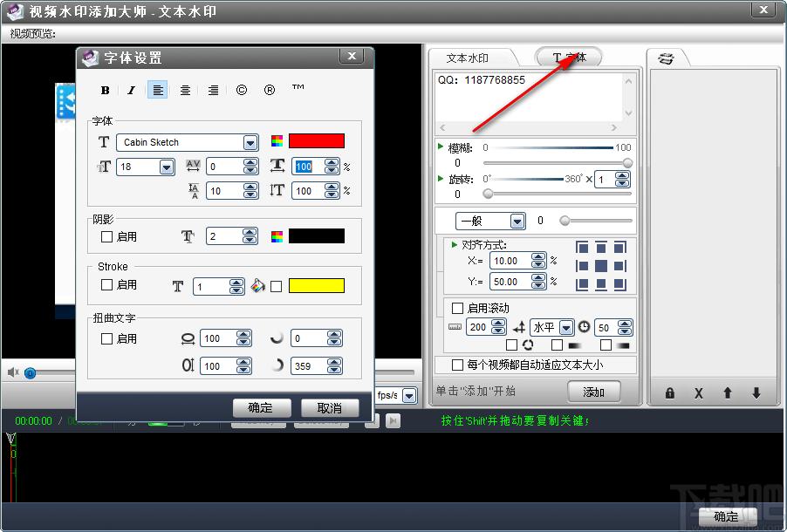787x532 pixels.
Task: Align watermark to center position
Action: point(601,266)
